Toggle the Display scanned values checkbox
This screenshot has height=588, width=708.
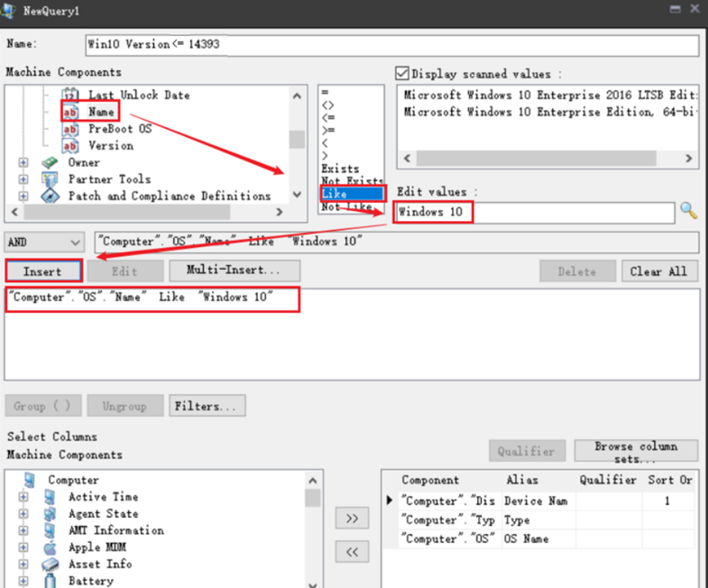coord(403,74)
